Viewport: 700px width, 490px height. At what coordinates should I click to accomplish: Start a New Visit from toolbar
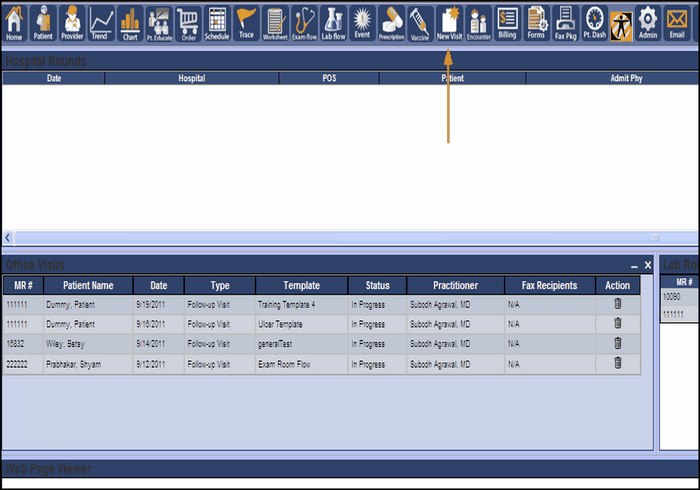(x=450, y=23)
